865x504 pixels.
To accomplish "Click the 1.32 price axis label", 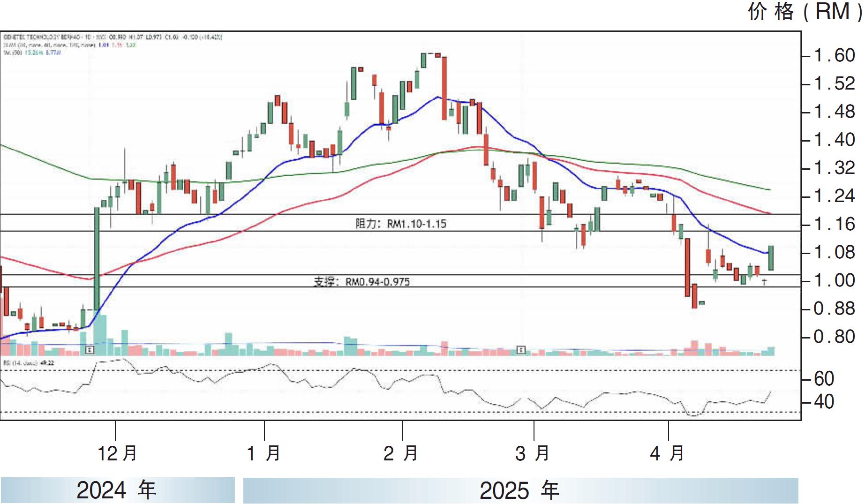I will [x=834, y=168].
